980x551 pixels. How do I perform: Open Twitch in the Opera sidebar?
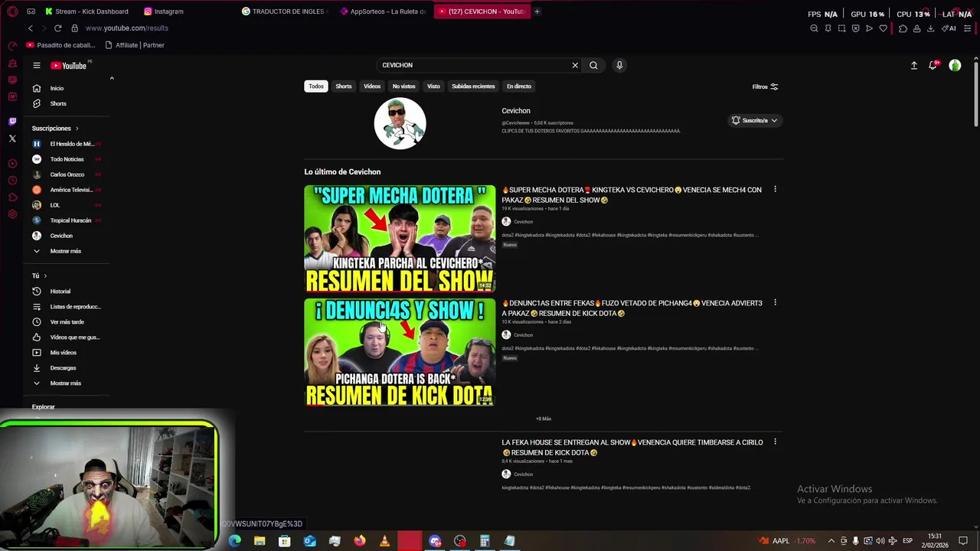pyautogui.click(x=12, y=122)
